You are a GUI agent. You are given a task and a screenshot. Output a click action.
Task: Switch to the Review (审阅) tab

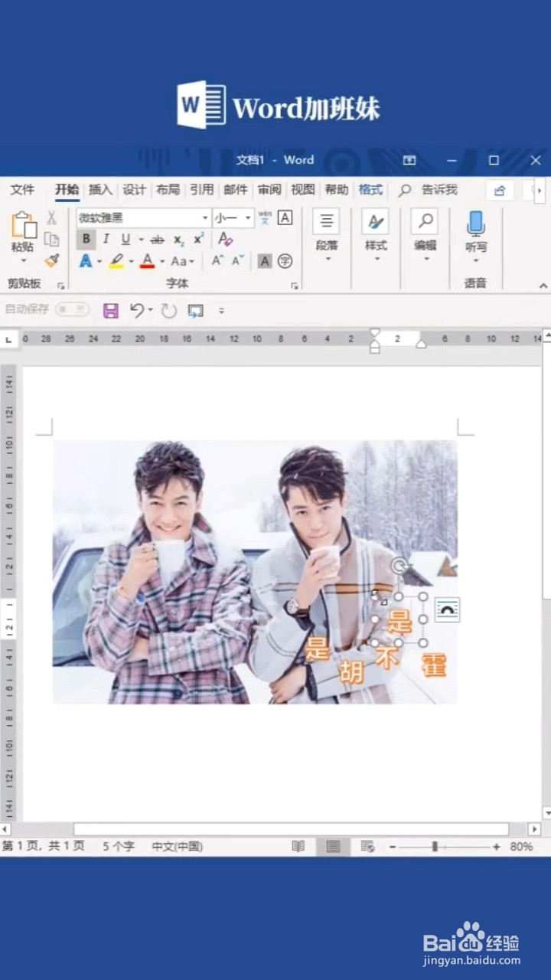(269, 190)
